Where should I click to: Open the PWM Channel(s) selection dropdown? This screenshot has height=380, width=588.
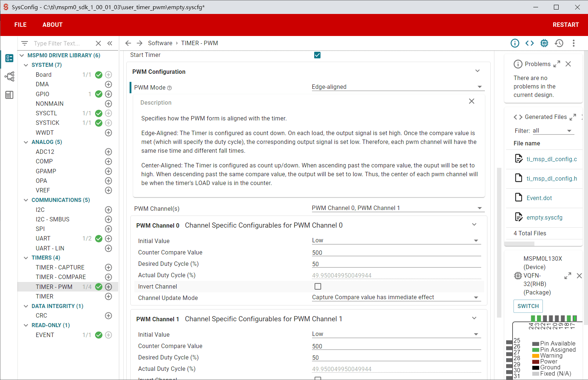coord(398,208)
